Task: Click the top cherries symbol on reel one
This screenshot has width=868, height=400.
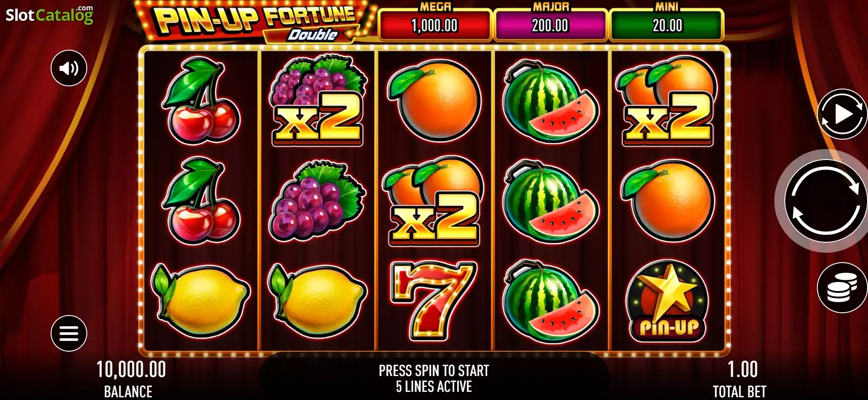Action: coord(201,100)
